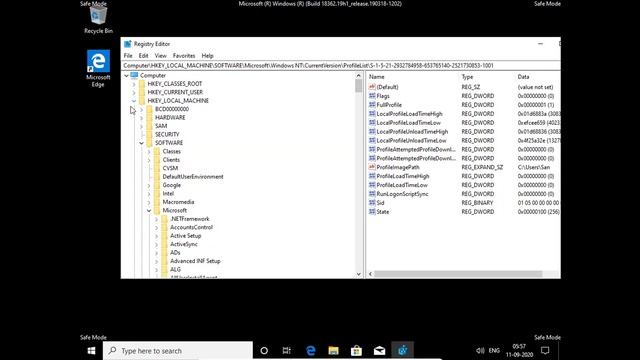Viewport: 640px width, 360px height.
Task: Launch Edge from the taskbar
Action: [311, 351]
